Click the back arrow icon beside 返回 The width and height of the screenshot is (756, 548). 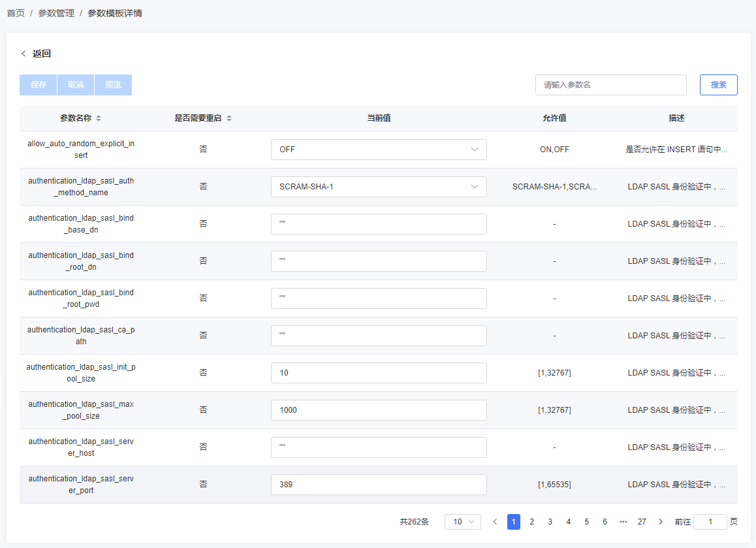(x=24, y=54)
